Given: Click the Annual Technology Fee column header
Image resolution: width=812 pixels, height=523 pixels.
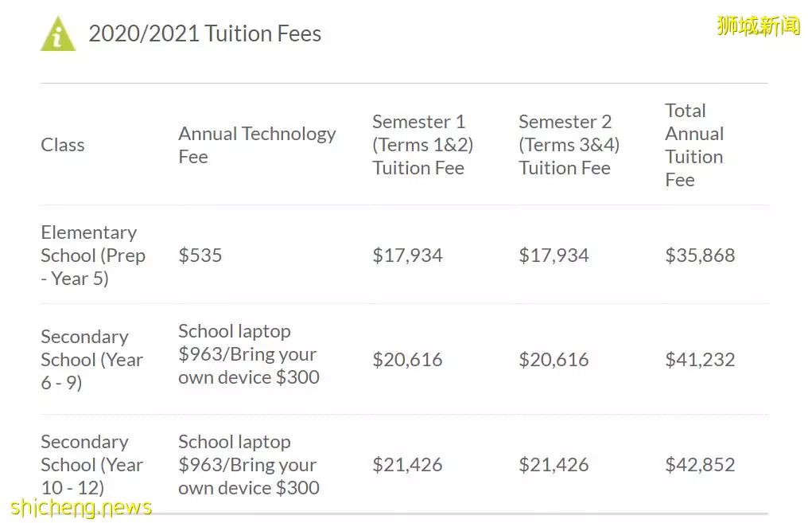Looking at the screenshot, I should (257, 145).
